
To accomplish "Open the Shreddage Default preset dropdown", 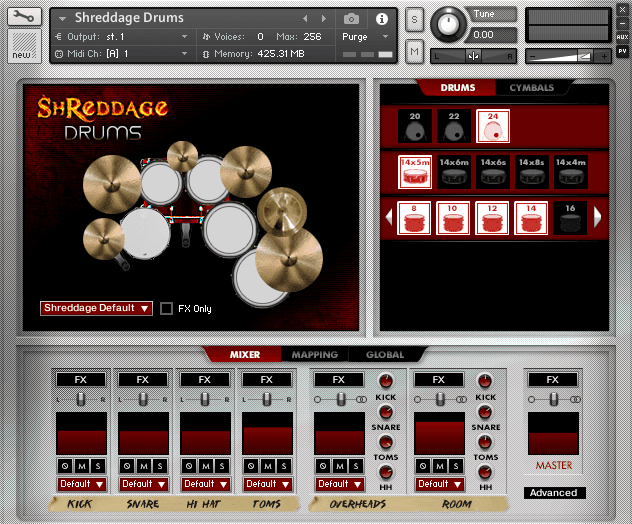I will tap(96, 308).
